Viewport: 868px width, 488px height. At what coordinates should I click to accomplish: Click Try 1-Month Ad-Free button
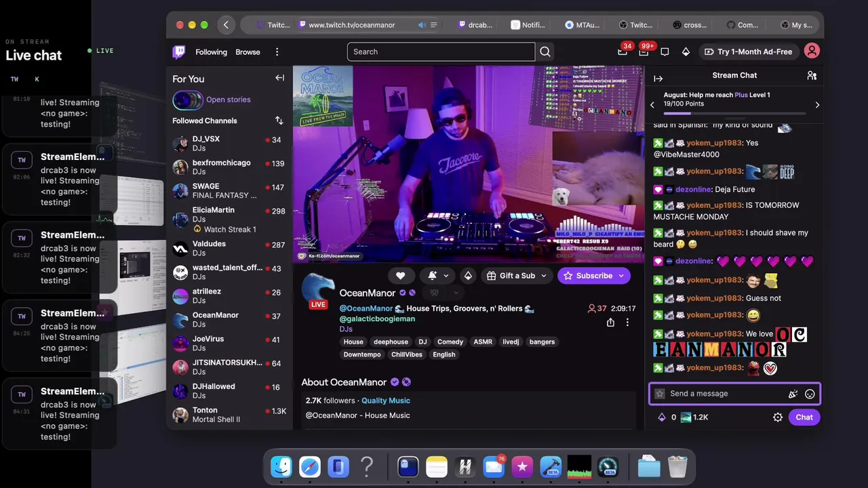[x=748, y=52]
